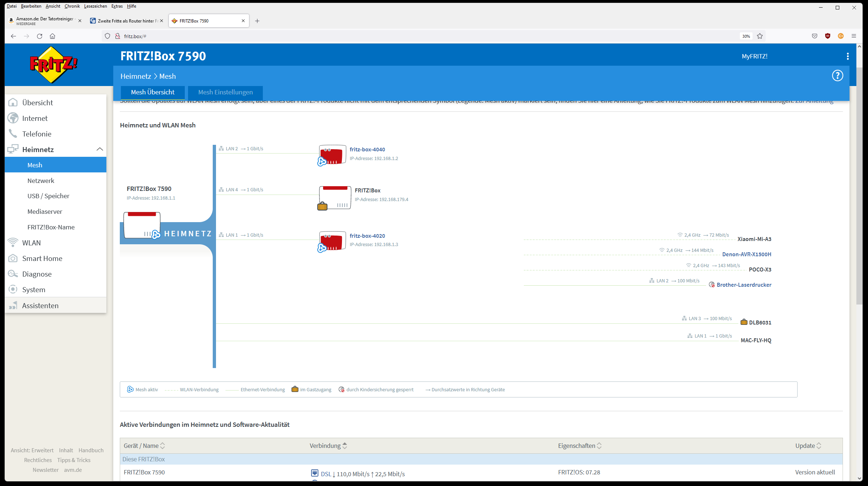The height and width of the screenshot is (486, 868).
Task: Open the Assistenten sidebar entry
Action: pos(56,306)
